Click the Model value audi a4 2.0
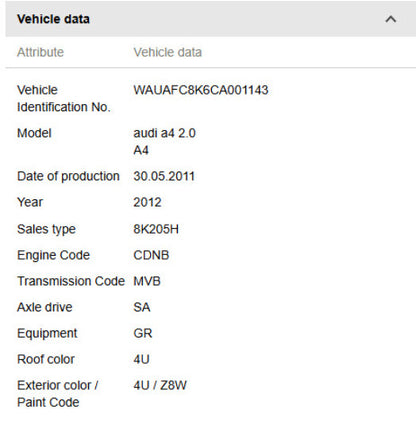Screen dimensions: 416x421 pyautogui.click(x=164, y=133)
